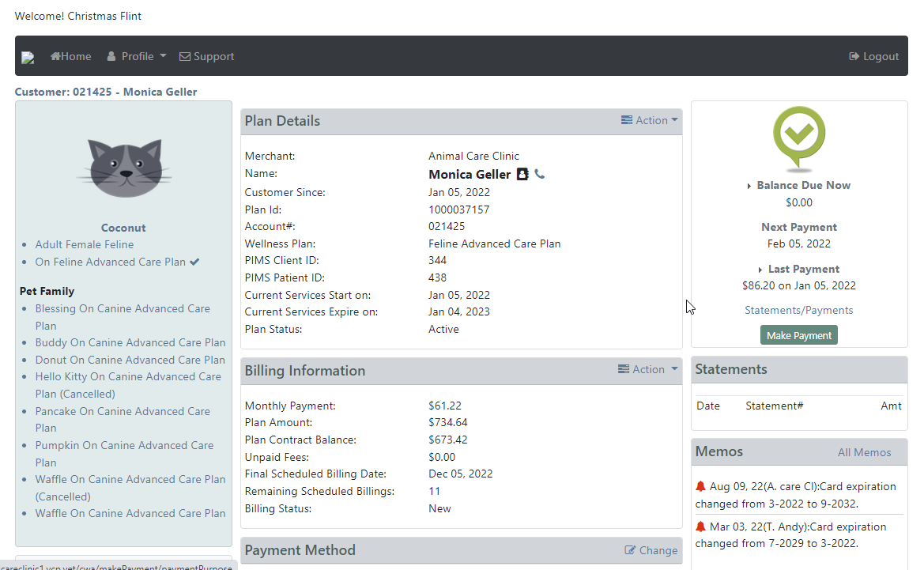Click 'On Feline Advanced Care Plan' item

110,262
